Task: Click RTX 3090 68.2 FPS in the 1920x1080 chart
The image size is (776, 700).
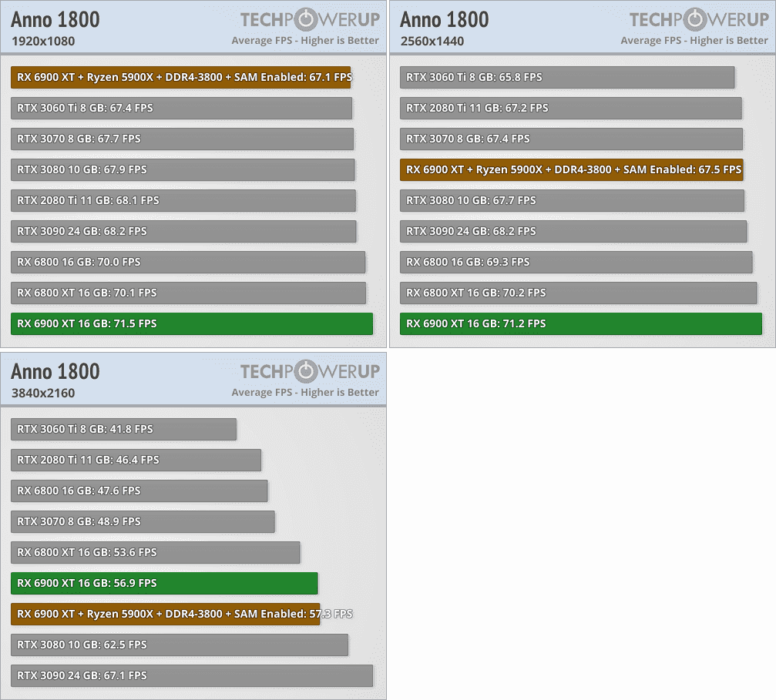Action: tap(183, 231)
